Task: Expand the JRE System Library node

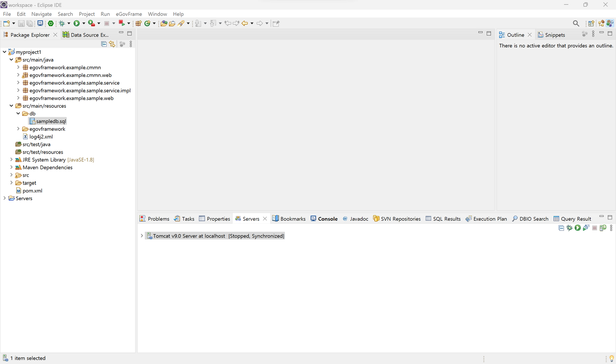Action: (12, 160)
